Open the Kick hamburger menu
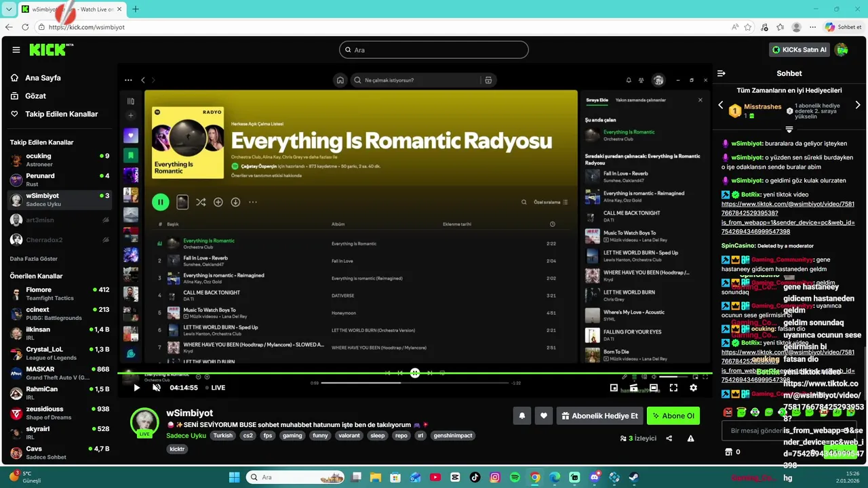The image size is (868, 488). click(x=16, y=49)
